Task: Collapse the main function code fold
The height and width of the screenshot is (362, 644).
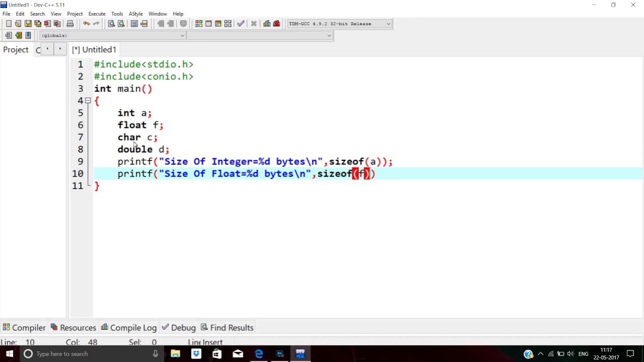Action: [87, 101]
